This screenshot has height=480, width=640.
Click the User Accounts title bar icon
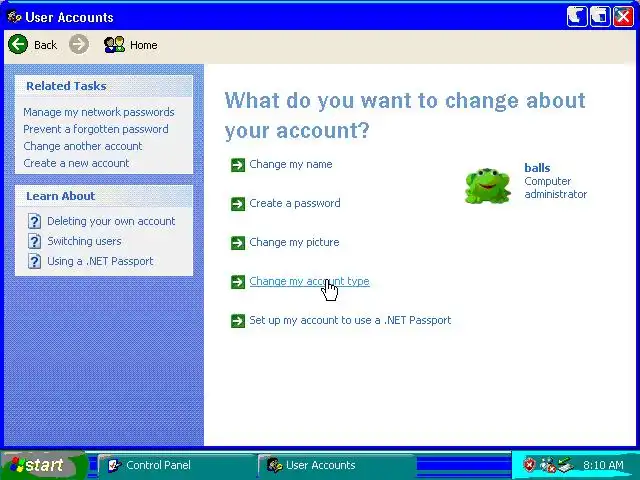pos(14,17)
